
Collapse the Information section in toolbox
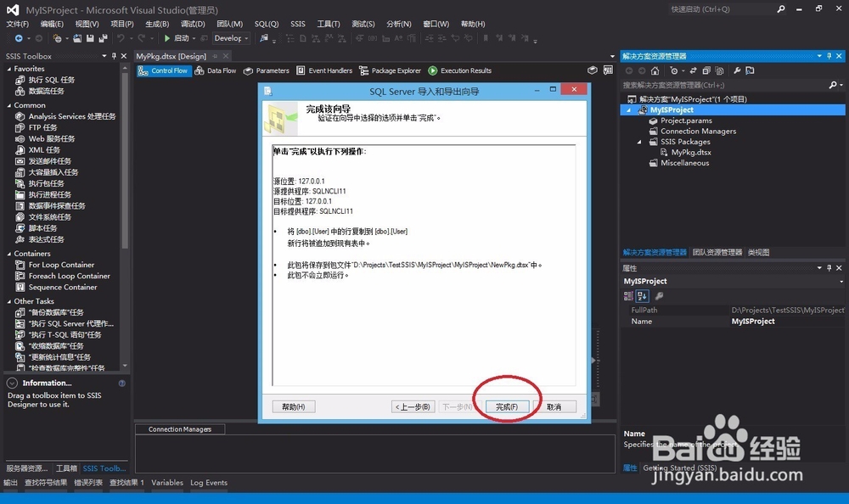click(x=12, y=383)
